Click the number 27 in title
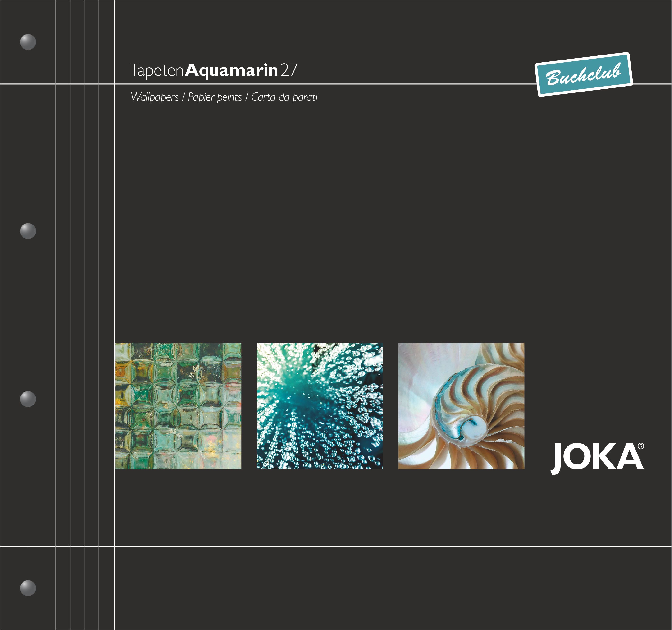Viewport: 672px width, 630px height. (289, 70)
